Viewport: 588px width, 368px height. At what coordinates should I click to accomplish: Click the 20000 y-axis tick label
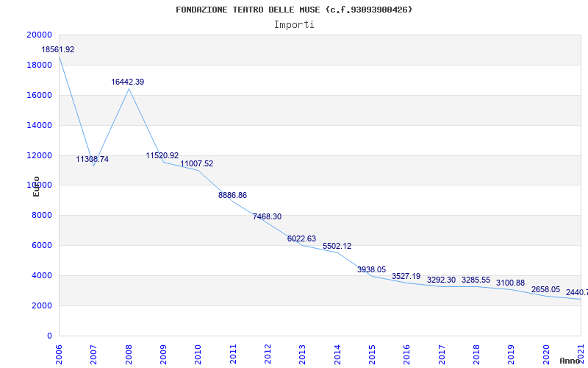[39, 35]
